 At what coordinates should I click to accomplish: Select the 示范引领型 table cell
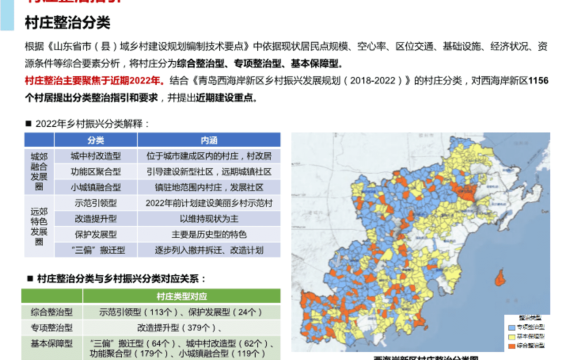[x=96, y=203]
